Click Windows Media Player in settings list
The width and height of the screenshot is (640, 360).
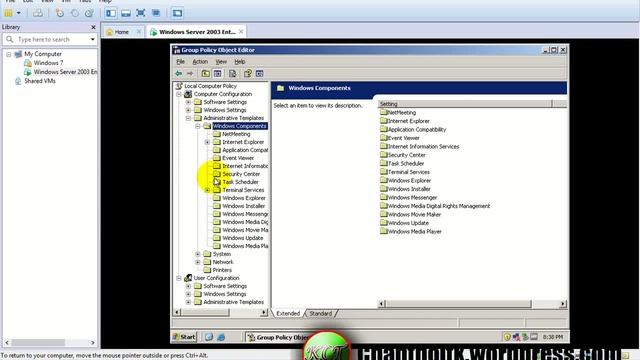414,231
